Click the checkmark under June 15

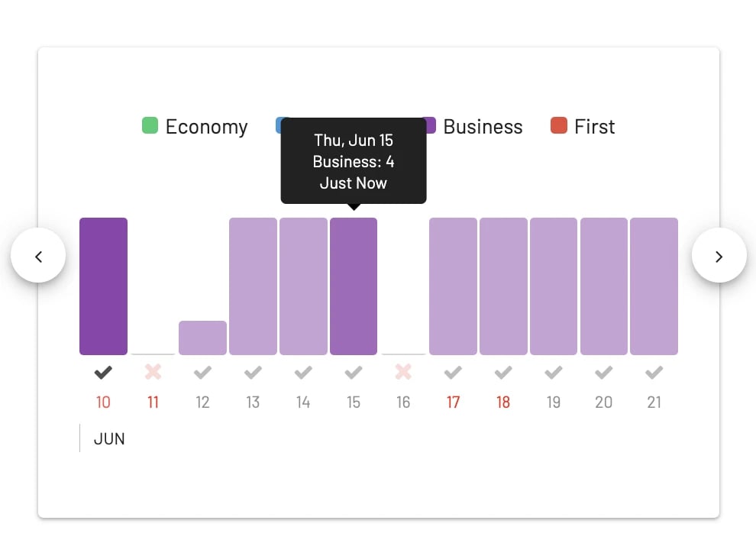click(x=354, y=372)
